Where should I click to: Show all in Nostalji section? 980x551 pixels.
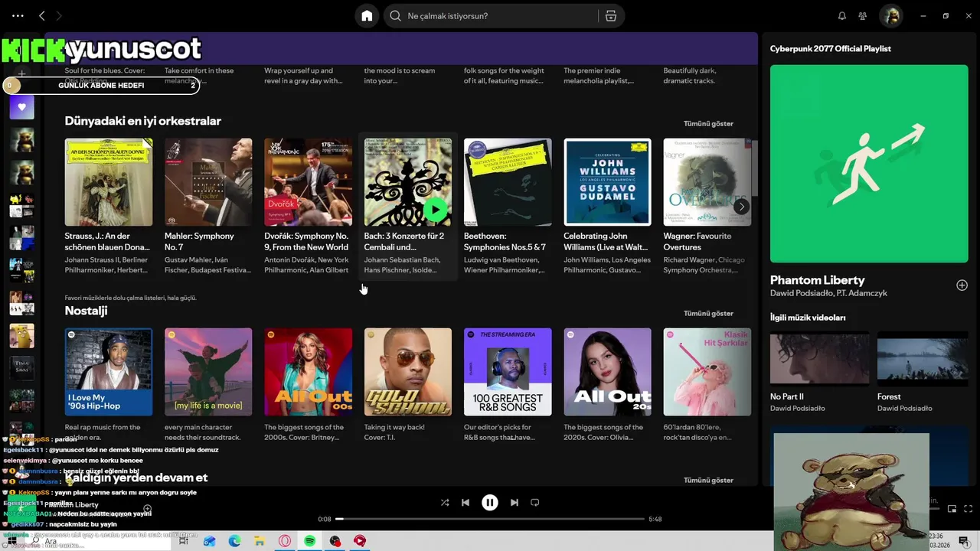coord(708,313)
